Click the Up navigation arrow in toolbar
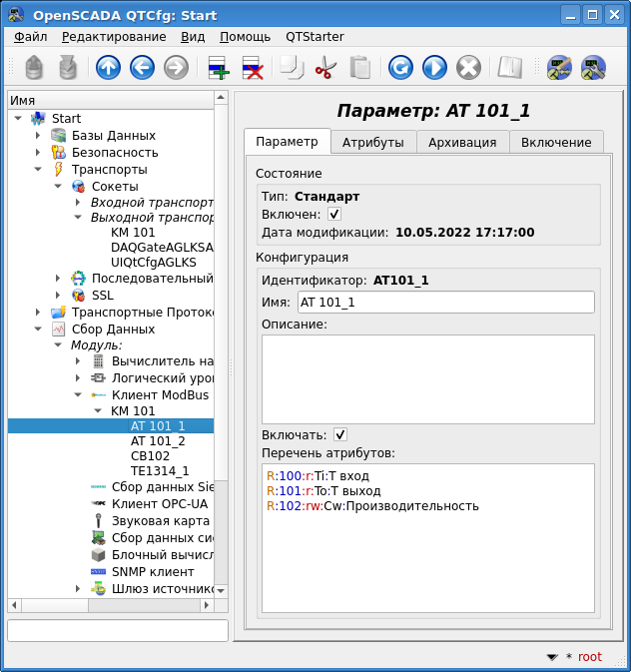This screenshot has height=672, width=631. point(108,67)
